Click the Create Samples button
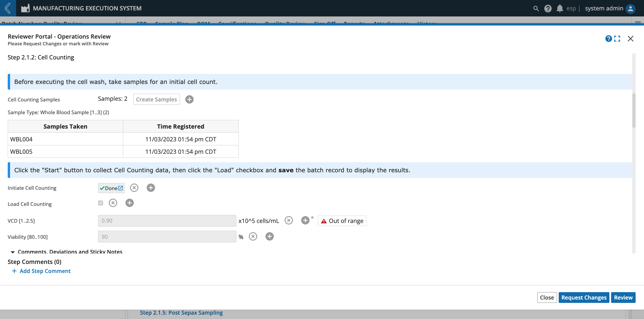Viewport: 644px width, 319px height. pyautogui.click(x=156, y=99)
